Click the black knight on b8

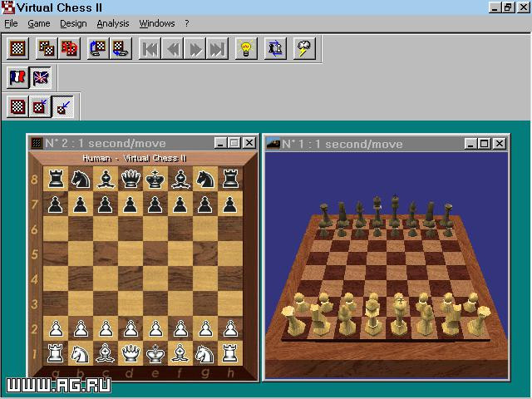tap(81, 179)
